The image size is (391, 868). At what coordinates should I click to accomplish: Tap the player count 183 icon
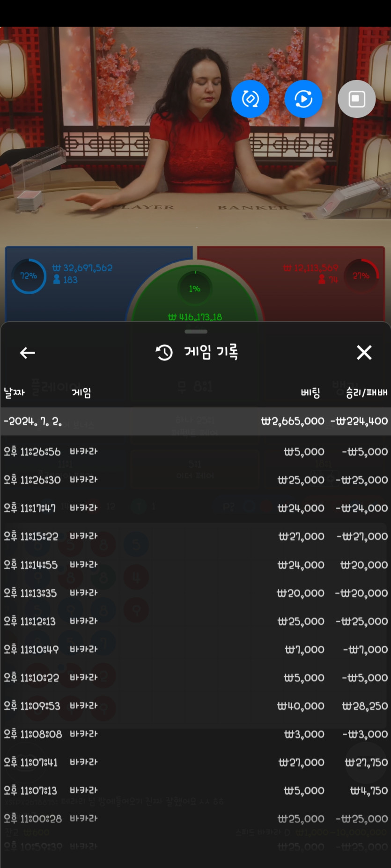pyautogui.click(x=57, y=280)
